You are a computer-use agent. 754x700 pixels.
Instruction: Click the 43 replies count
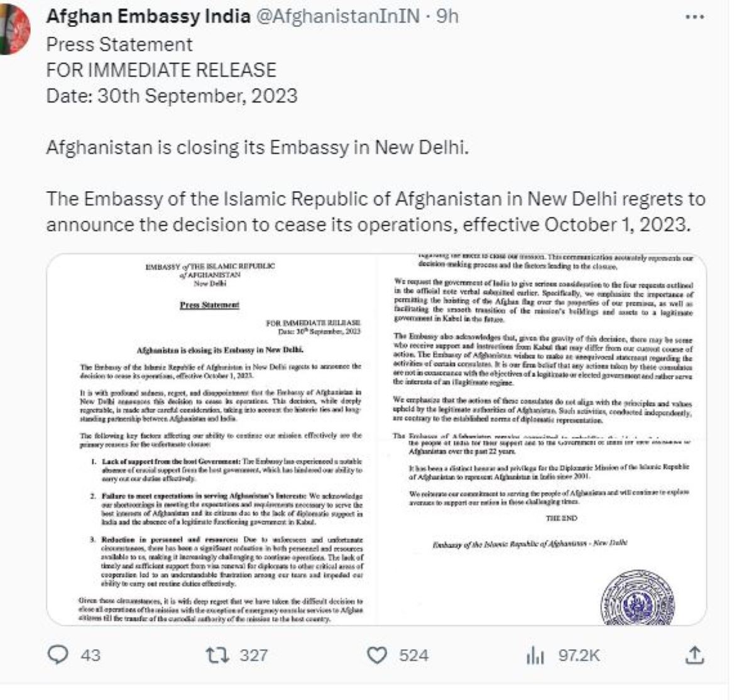point(90,656)
